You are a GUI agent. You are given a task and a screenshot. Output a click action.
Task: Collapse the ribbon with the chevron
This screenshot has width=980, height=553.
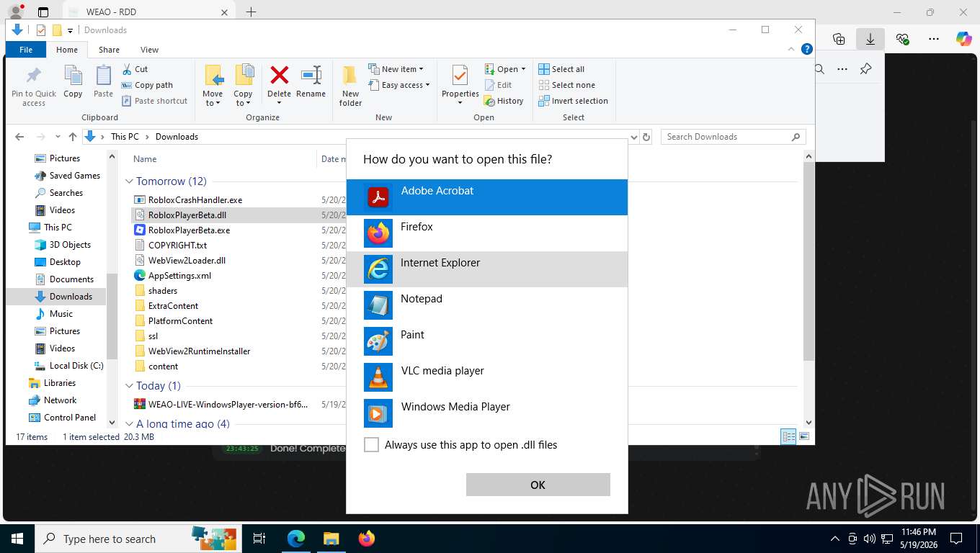(x=793, y=49)
